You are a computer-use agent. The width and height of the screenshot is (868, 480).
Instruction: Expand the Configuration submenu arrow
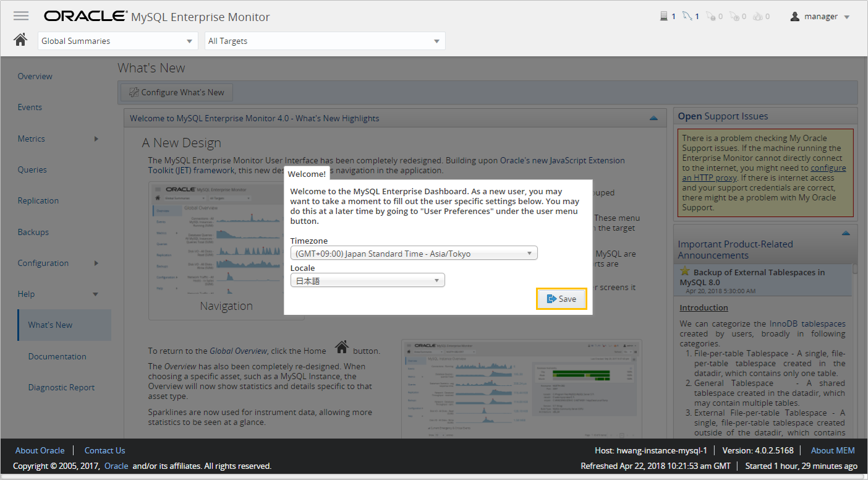click(x=96, y=263)
